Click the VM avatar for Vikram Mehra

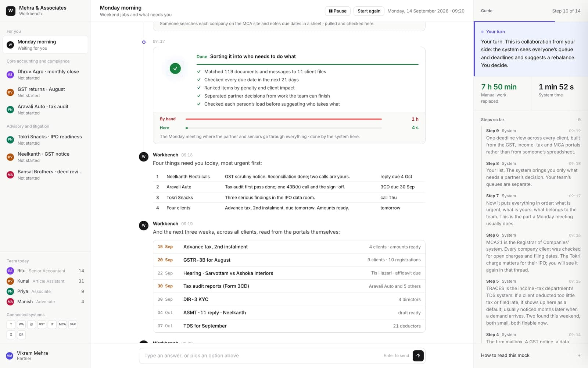coord(10,355)
